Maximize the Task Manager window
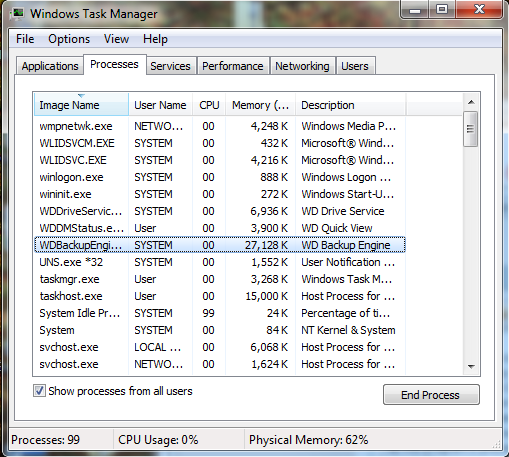 coord(442,9)
